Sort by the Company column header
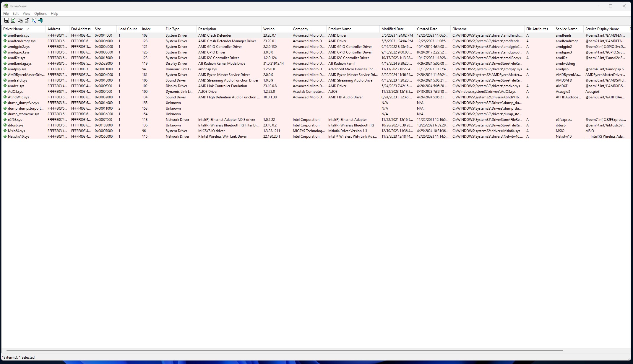This screenshot has width=633, height=364. point(309,29)
